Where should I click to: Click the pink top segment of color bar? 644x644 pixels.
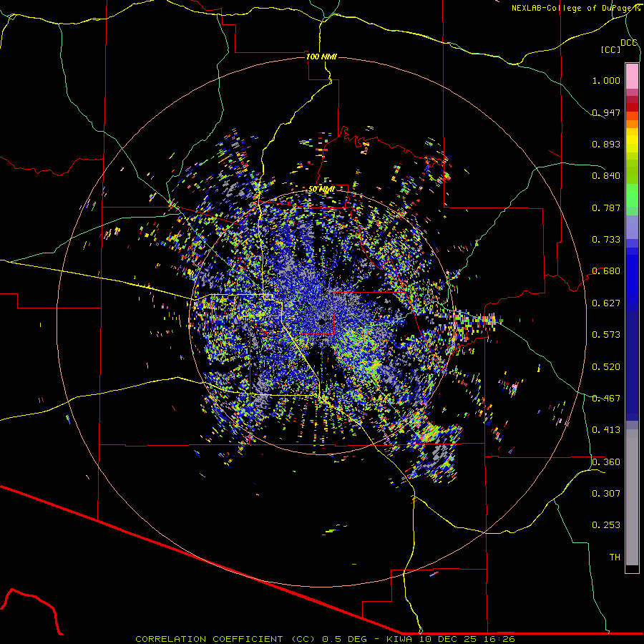click(x=632, y=76)
